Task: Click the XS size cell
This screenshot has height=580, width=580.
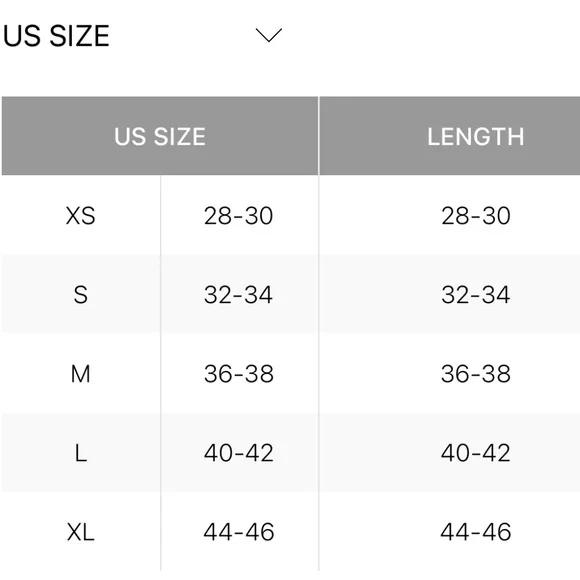Action: point(81,216)
